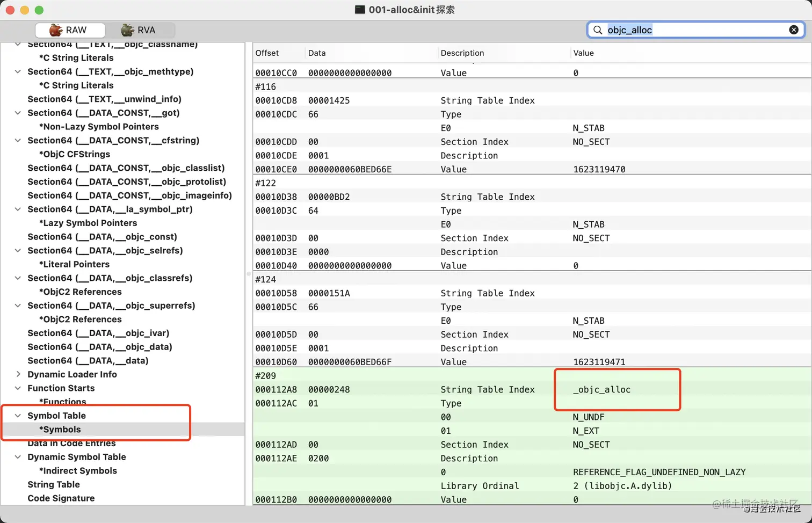Collapse the Section64 __cfstring node
812x523 pixels.
click(18, 140)
